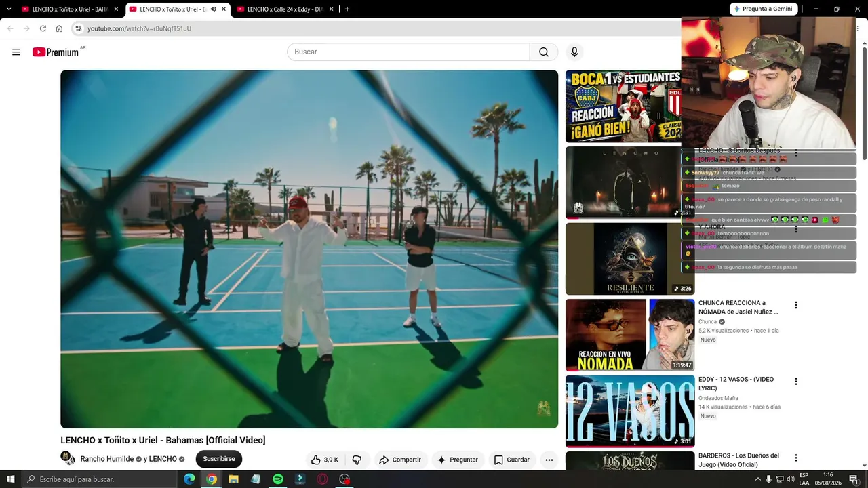Reload the current page
868x488 pixels.
43,28
